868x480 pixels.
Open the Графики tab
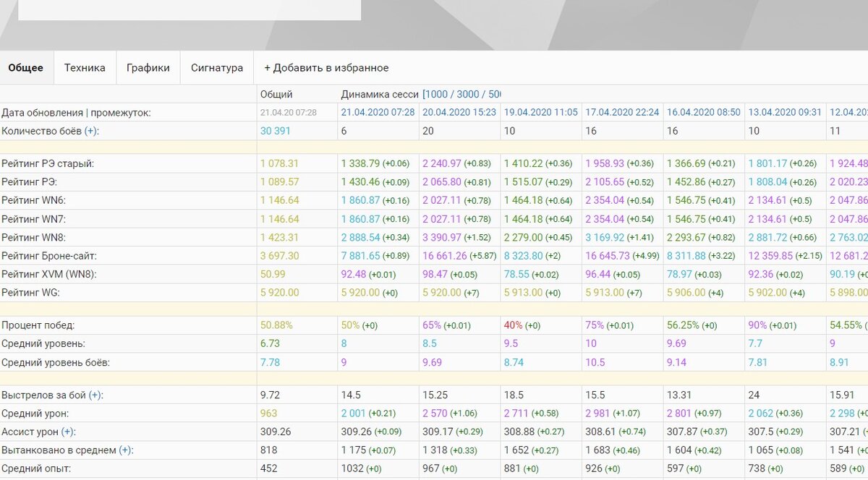point(148,68)
